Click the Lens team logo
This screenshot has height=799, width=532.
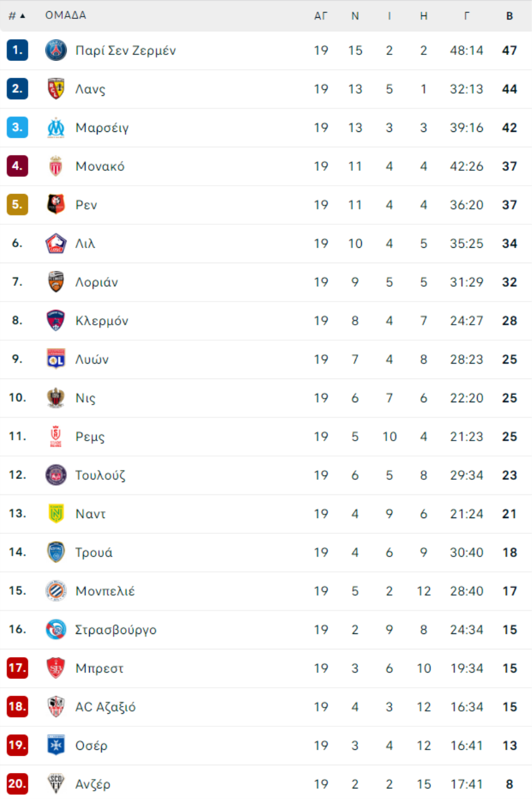click(56, 89)
